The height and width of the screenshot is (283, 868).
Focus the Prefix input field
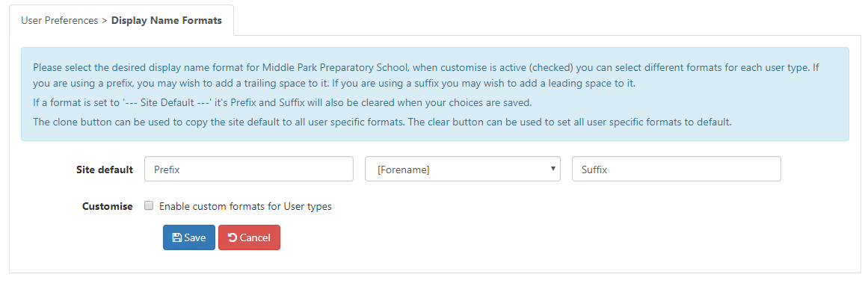click(x=248, y=169)
